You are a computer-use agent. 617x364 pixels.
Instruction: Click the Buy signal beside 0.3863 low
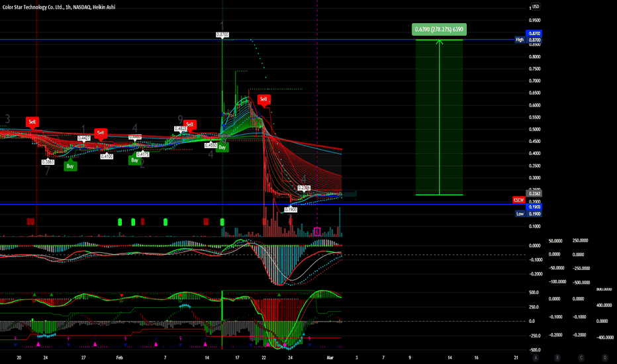tap(70, 165)
